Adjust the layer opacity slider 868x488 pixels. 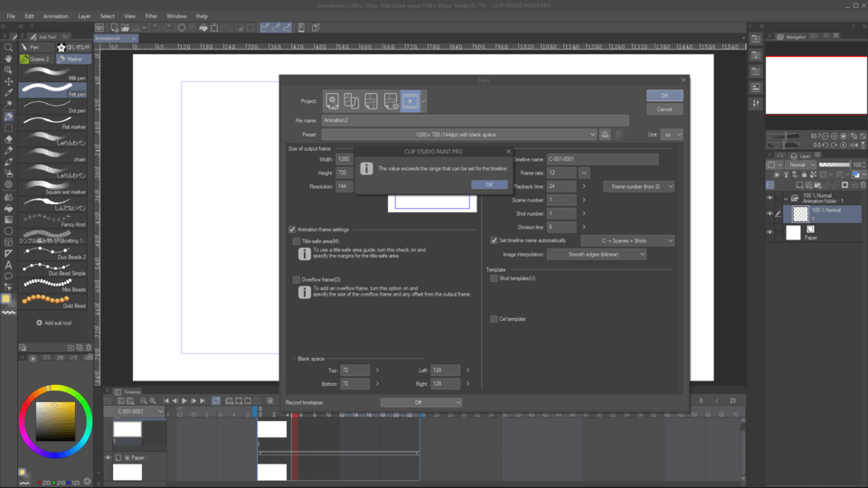pyautogui.click(x=835, y=164)
